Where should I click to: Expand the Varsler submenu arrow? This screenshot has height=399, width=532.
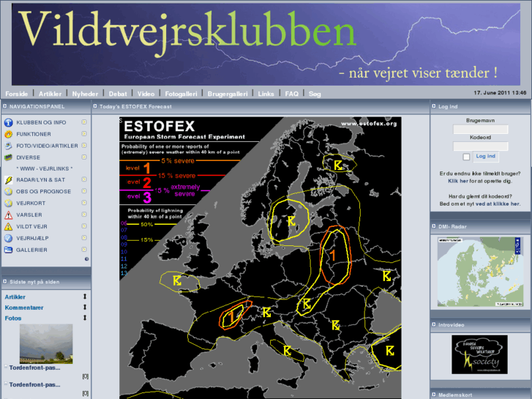tap(84, 215)
